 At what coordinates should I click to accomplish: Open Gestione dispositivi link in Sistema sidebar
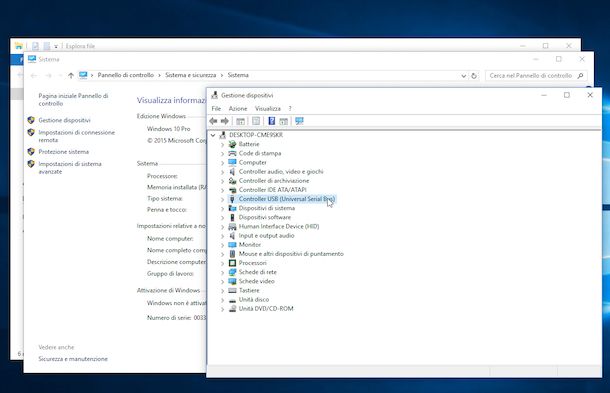tap(65, 120)
